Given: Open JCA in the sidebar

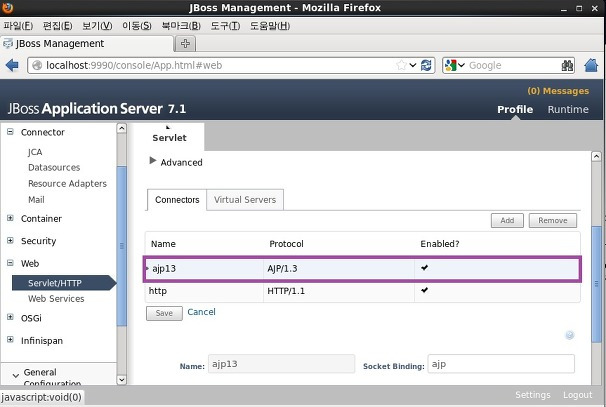Looking at the screenshot, I should (x=35, y=152).
